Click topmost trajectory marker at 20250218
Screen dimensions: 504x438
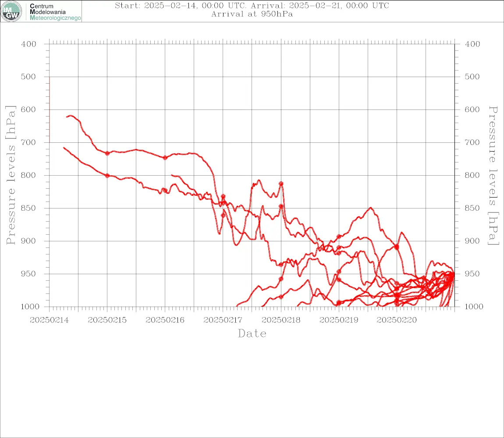click(281, 184)
